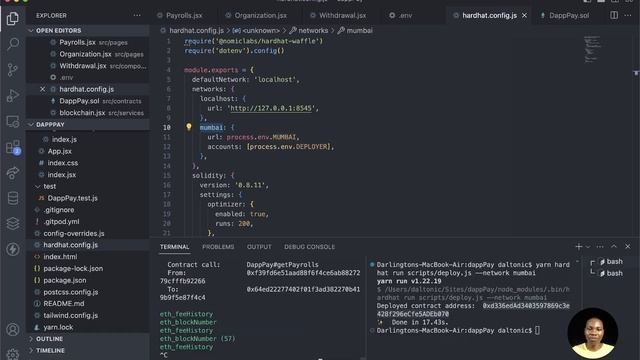Switch to .env tab
This screenshot has width=640, height=360.
(405, 16)
